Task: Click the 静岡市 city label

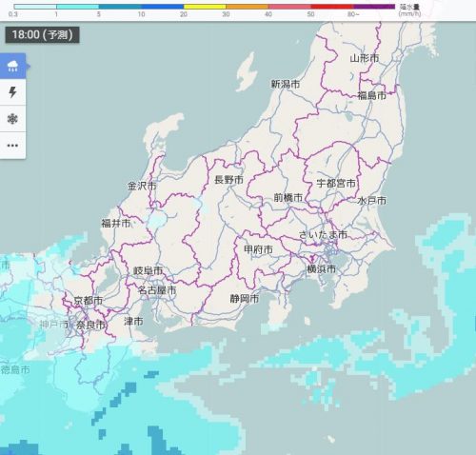Action: 245,299
